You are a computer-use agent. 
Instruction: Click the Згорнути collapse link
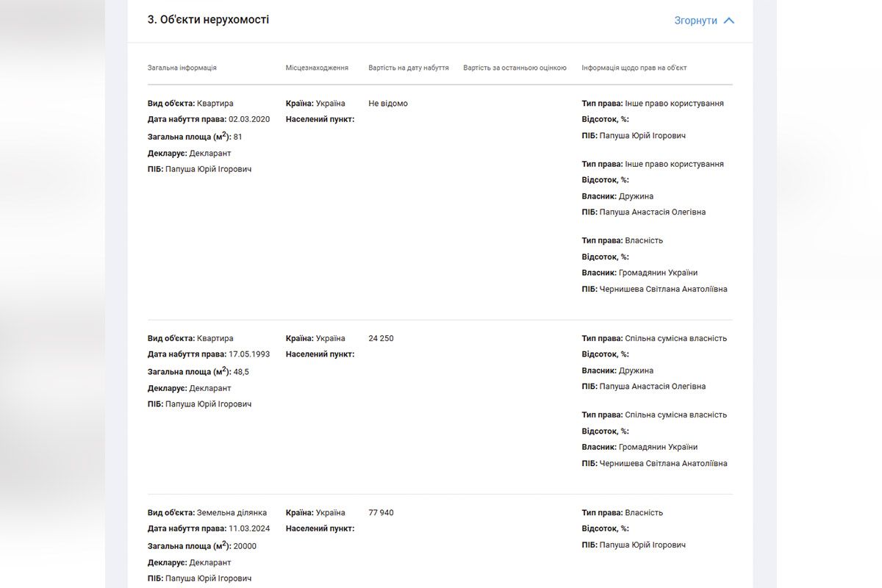pyautogui.click(x=695, y=21)
